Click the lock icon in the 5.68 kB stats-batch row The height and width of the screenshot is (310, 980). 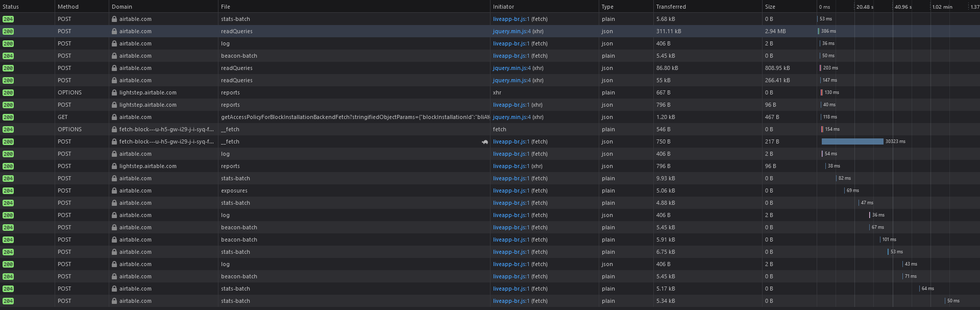point(114,19)
